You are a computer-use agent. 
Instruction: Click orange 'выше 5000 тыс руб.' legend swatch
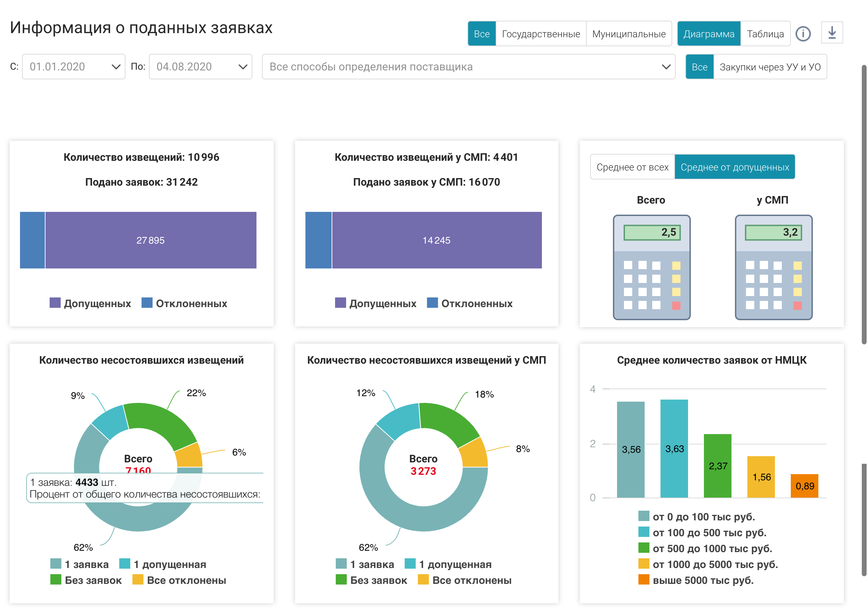644,579
